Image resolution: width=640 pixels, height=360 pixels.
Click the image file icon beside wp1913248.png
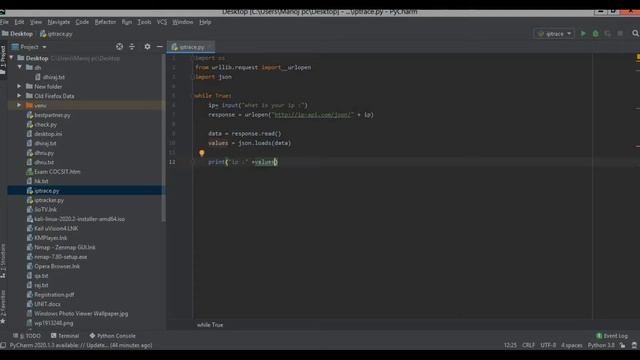tap(29, 323)
